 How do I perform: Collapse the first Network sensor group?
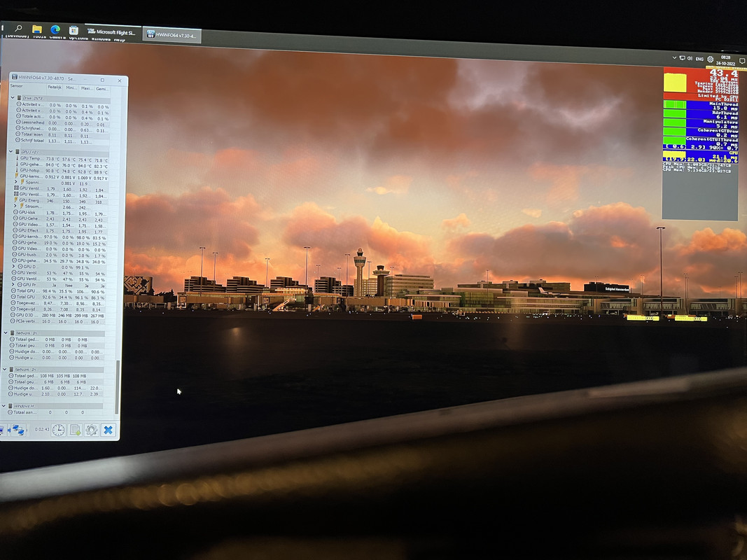point(6,333)
